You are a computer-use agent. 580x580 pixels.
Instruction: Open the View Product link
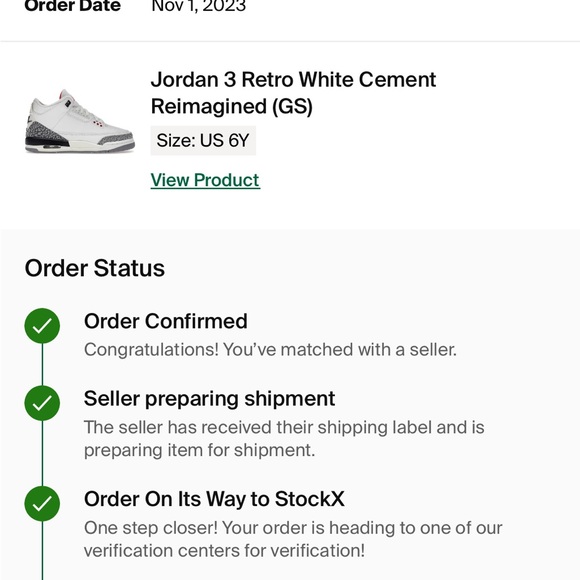tap(205, 181)
